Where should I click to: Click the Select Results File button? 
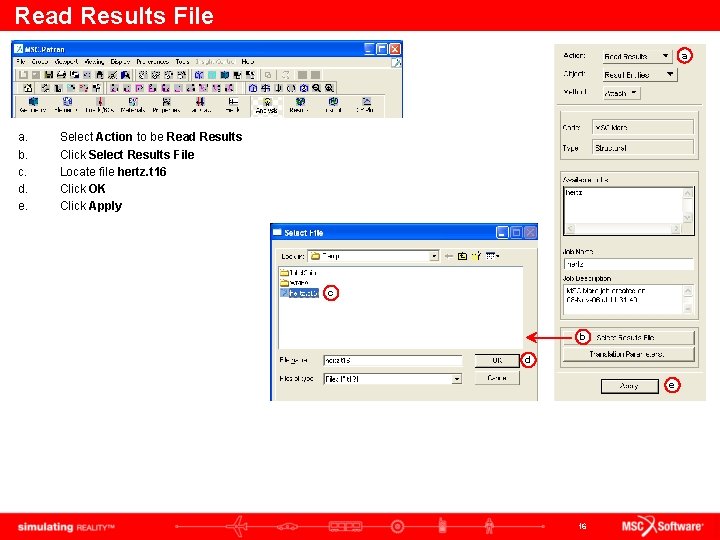[x=629, y=338]
